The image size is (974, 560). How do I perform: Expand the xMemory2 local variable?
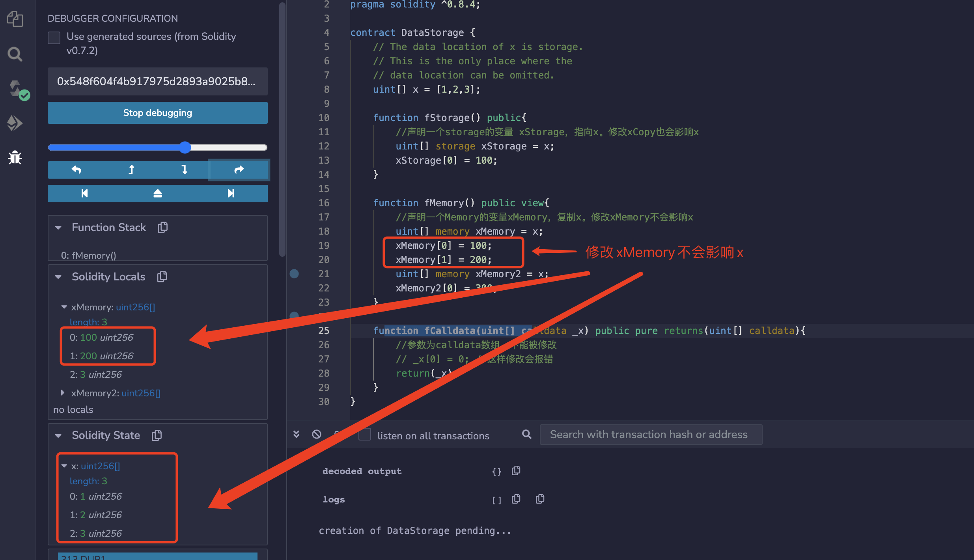point(63,393)
